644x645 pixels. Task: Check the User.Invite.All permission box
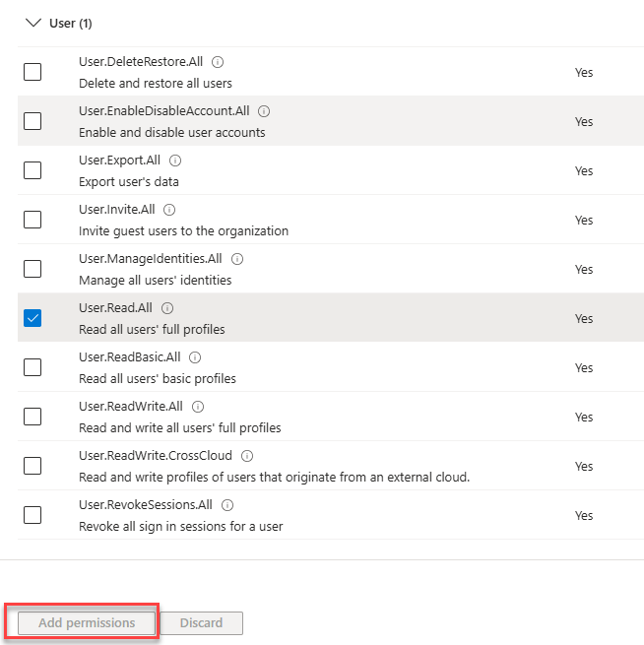pos(32,220)
